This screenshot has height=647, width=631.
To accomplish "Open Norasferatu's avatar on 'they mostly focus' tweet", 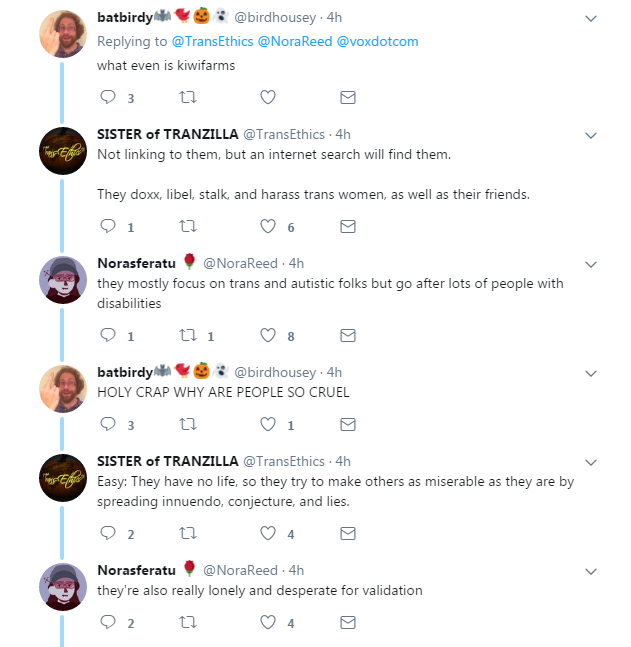I will [63, 280].
